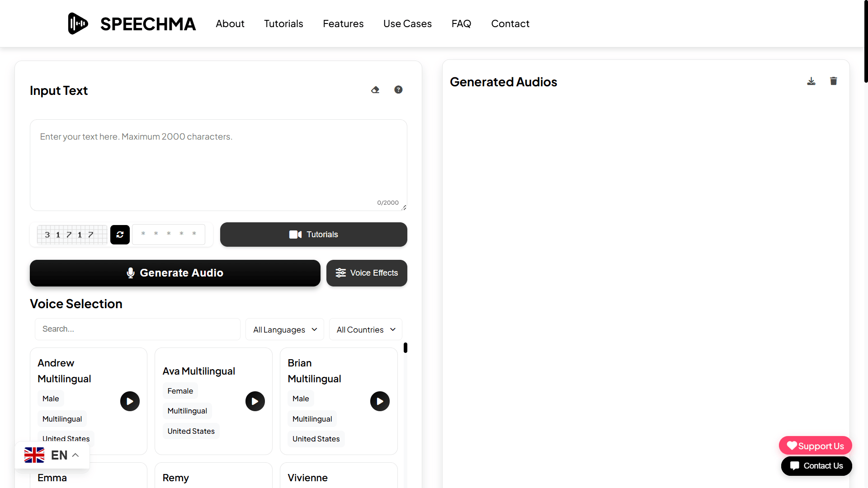The width and height of the screenshot is (868, 488).
Task: Open the FAQ menu item
Action: pos(461,23)
